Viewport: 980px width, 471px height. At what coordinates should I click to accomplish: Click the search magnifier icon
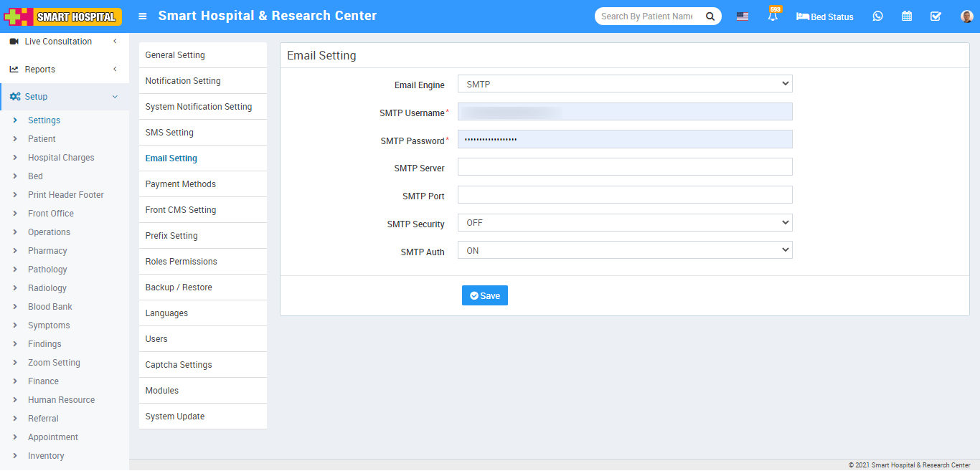point(710,16)
